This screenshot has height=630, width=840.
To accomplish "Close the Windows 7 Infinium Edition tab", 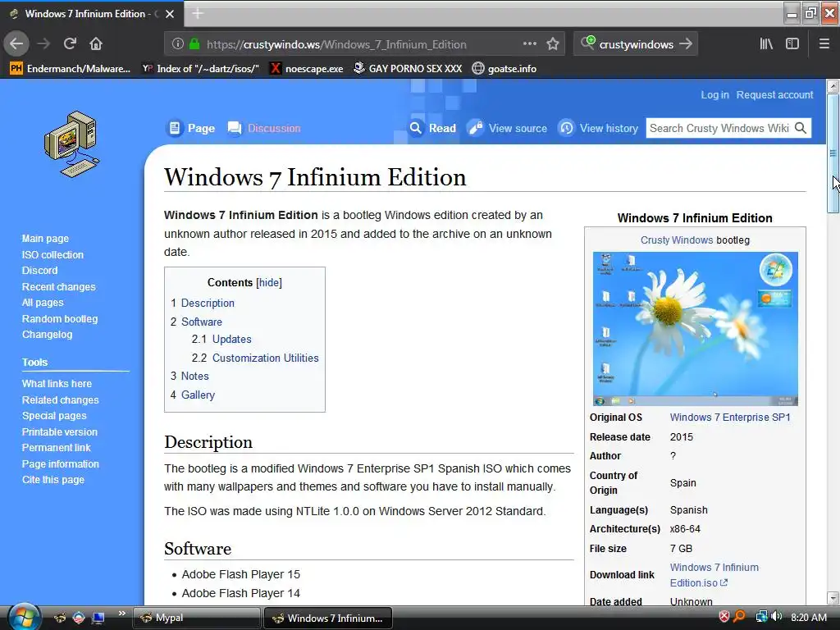I will 170,14.
